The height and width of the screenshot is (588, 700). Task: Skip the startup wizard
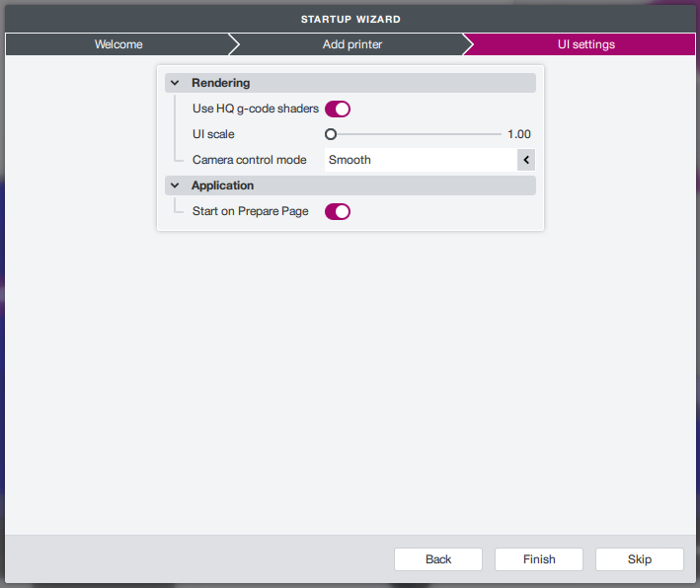click(x=640, y=559)
